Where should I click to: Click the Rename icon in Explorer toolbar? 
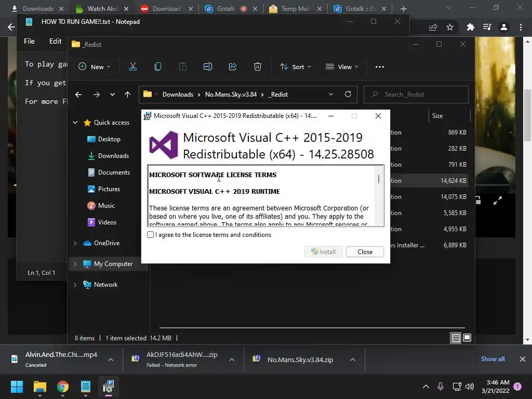[x=208, y=67]
